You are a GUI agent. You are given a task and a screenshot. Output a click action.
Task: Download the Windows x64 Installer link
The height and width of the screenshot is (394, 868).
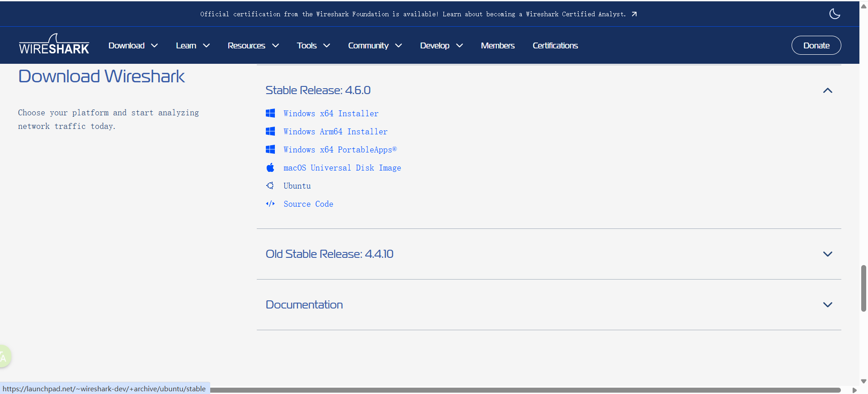tap(331, 114)
